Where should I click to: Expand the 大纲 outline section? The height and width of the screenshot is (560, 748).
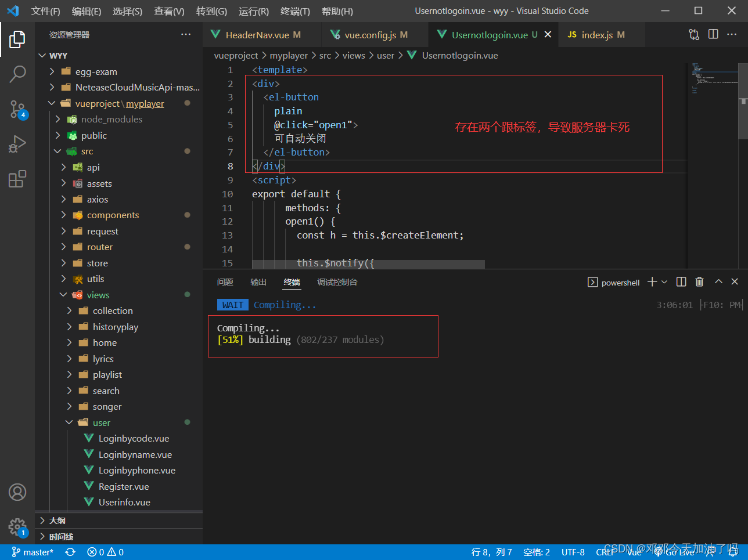pyautogui.click(x=118, y=521)
